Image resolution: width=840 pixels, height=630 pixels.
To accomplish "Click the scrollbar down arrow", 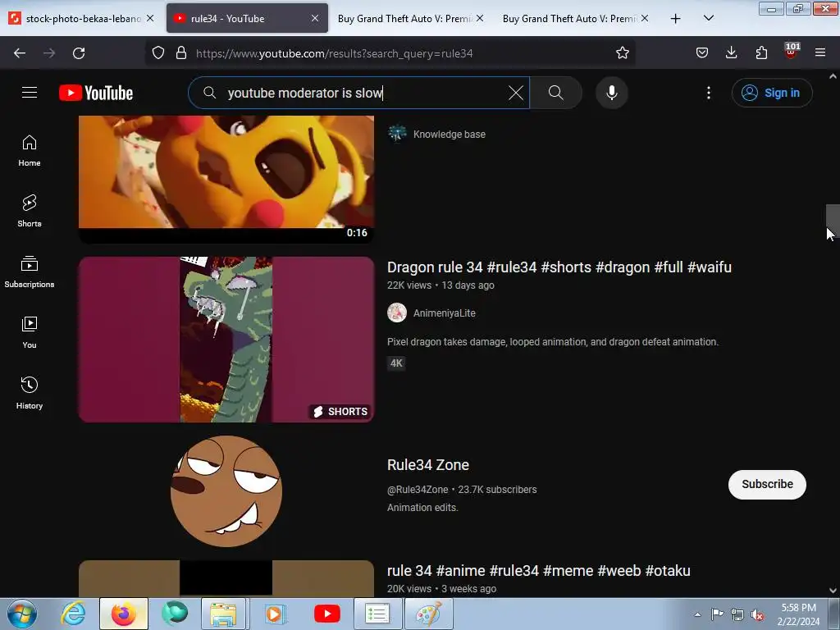I will pos(833,591).
